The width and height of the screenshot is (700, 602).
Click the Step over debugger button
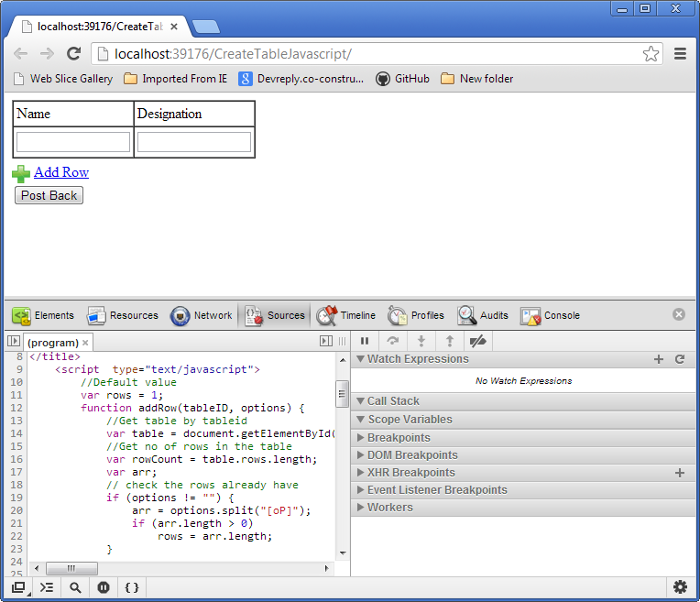pyautogui.click(x=393, y=341)
